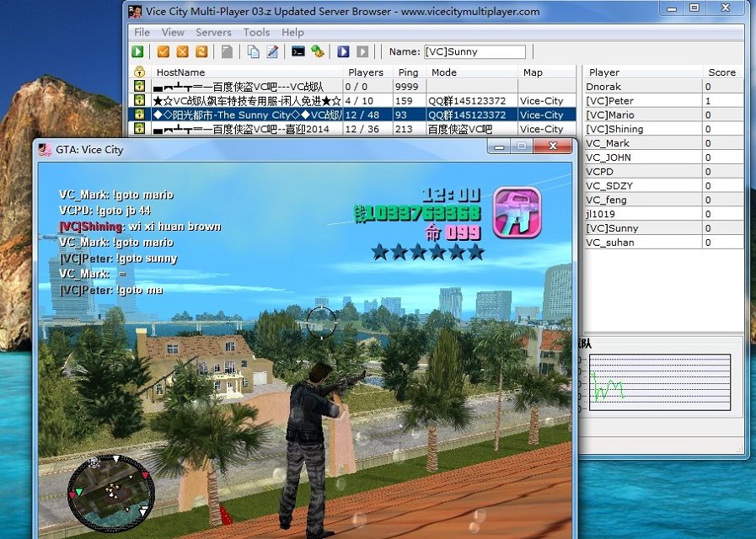Click the server browser title bar icon
The width and height of the screenshot is (756, 539).
point(136,11)
